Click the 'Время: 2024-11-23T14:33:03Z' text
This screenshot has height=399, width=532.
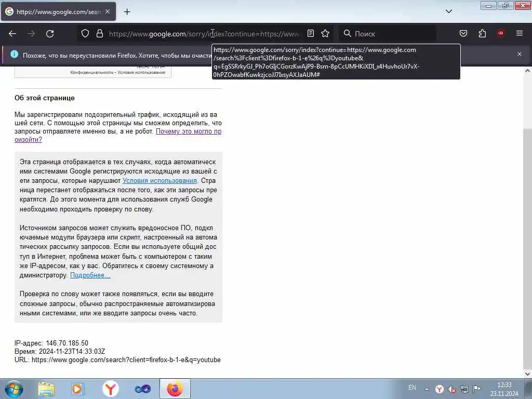tap(60, 352)
